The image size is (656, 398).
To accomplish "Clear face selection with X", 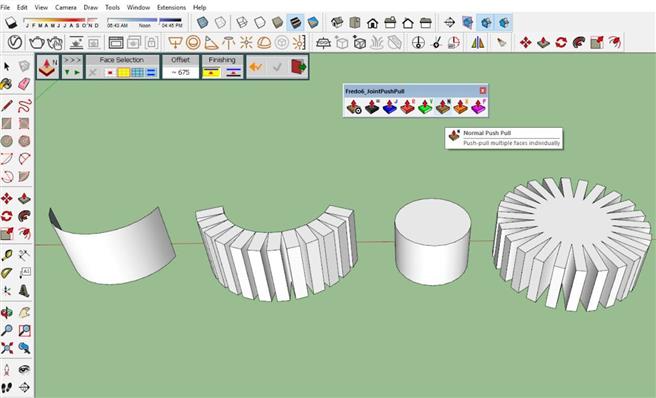I will tap(93, 72).
